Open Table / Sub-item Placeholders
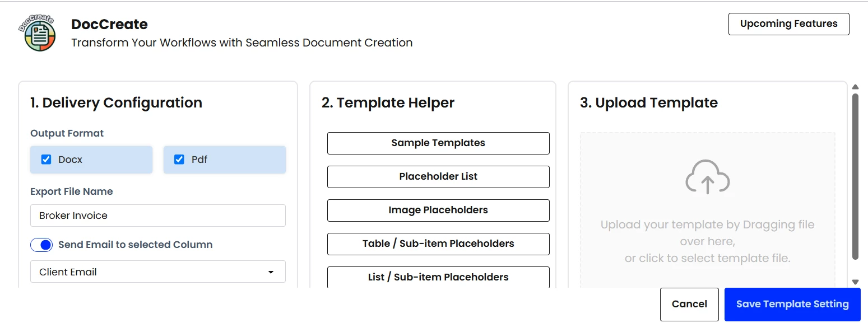This screenshot has height=323, width=868. (x=438, y=244)
